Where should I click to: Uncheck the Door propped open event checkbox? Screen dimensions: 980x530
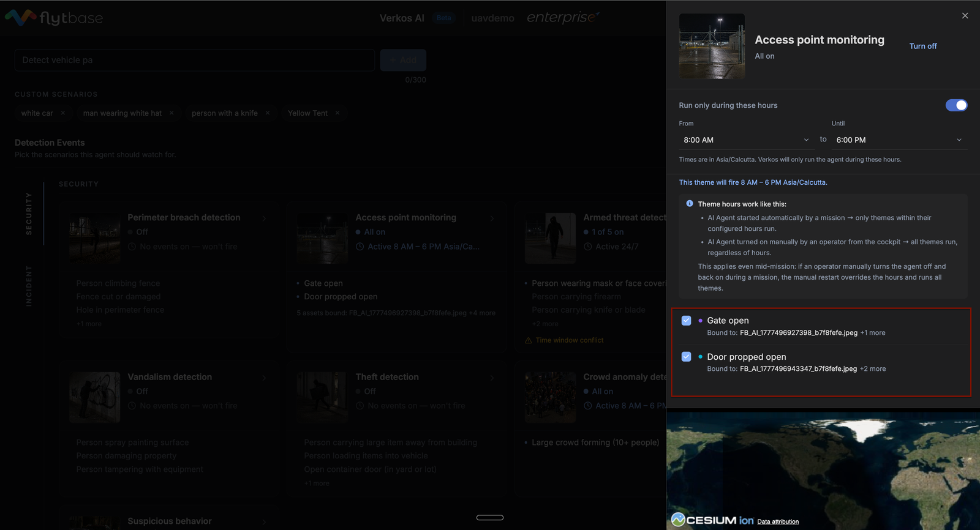point(687,357)
